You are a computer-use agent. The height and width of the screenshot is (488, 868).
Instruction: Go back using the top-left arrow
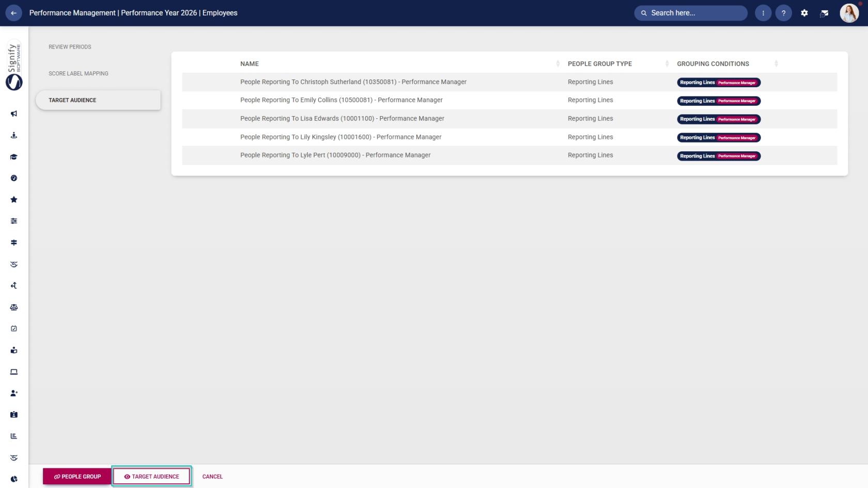[13, 13]
